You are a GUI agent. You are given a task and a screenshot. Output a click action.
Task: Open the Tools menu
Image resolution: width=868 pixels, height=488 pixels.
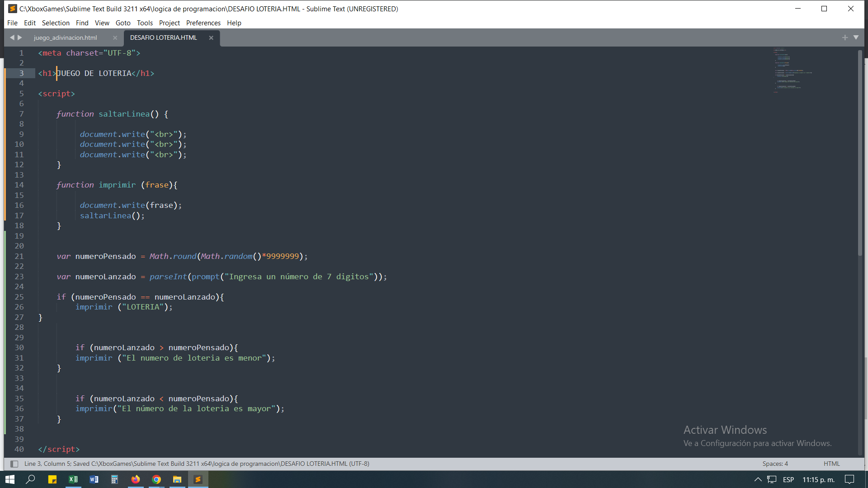pos(145,23)
